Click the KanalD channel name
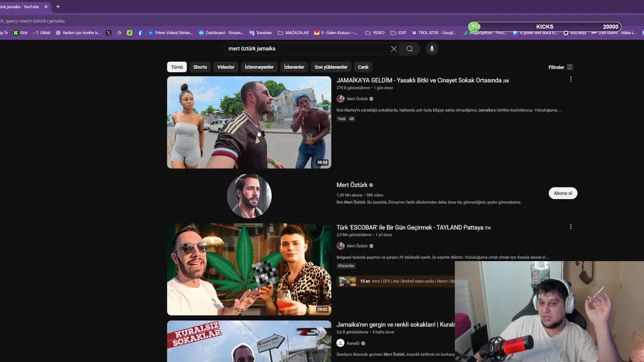 tap(353, 343)
